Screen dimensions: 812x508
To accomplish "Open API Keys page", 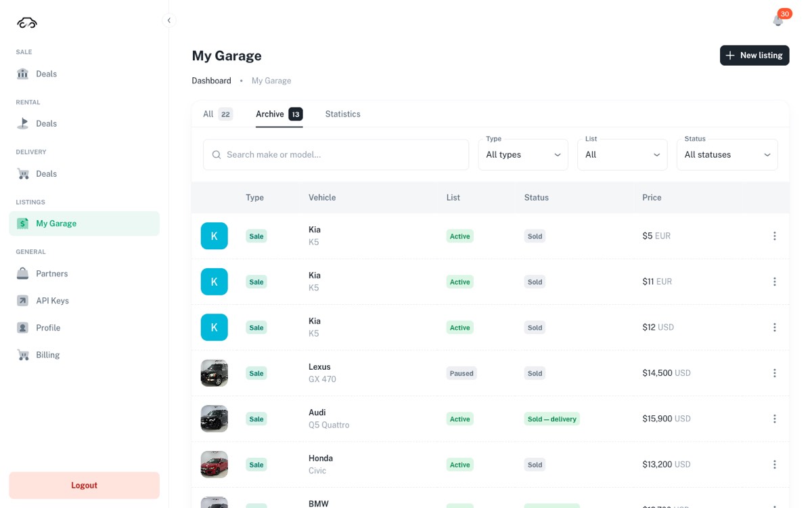I will click(85, 301).
